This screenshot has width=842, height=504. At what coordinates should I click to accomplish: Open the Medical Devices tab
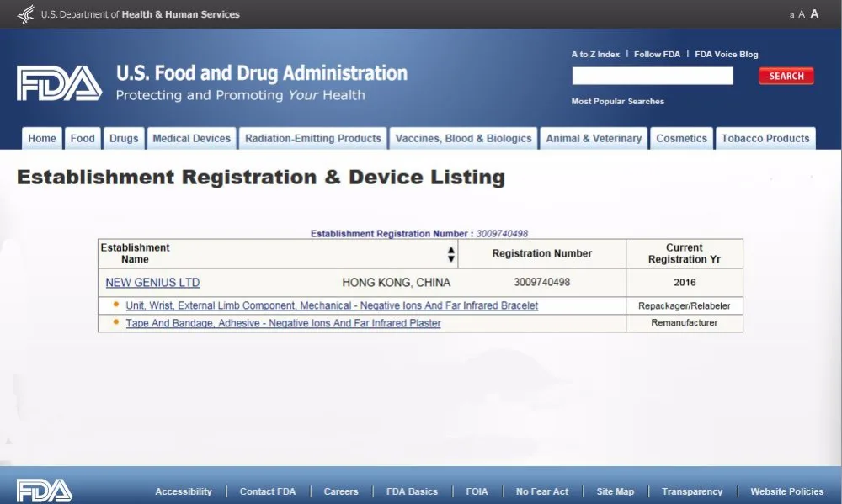(x=191, y=139)
